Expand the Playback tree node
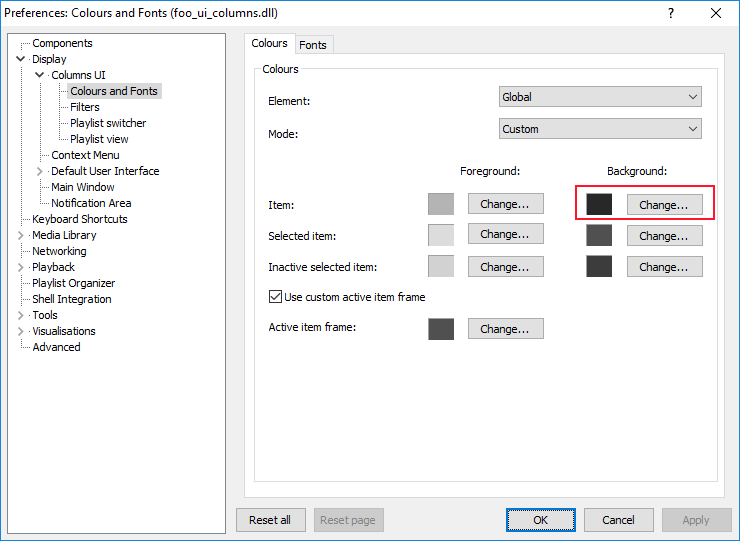The height and width of the screenshot is (541, 740). click(21, 267)
